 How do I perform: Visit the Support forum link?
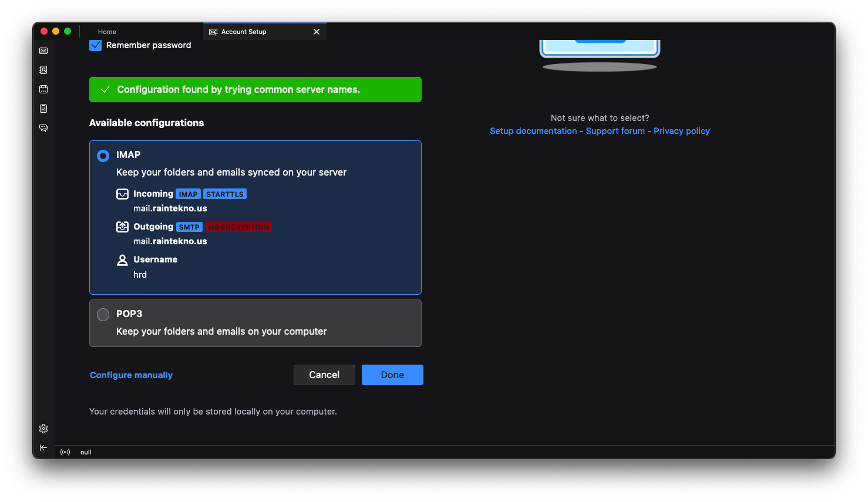tap(615, 131)
